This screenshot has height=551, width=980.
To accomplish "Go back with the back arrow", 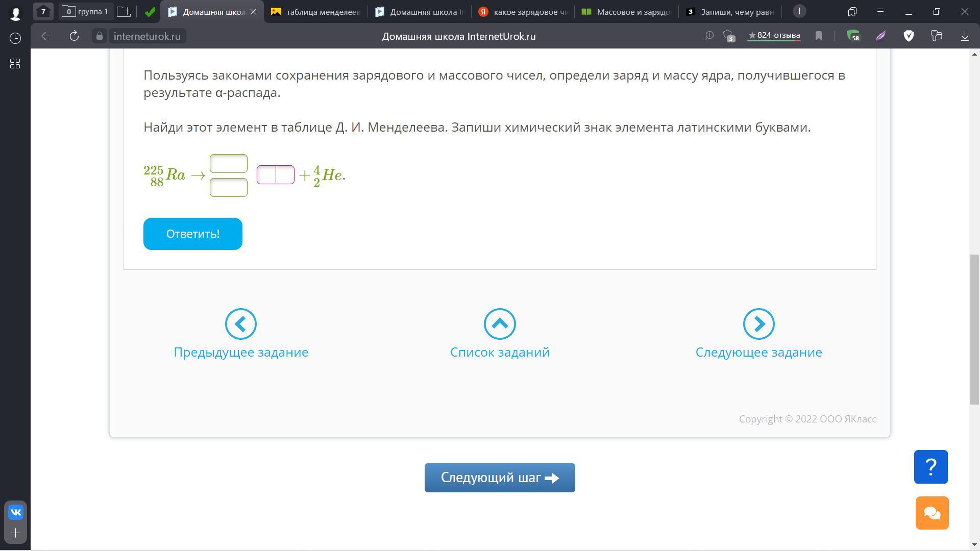I will [x=45, y=36].
